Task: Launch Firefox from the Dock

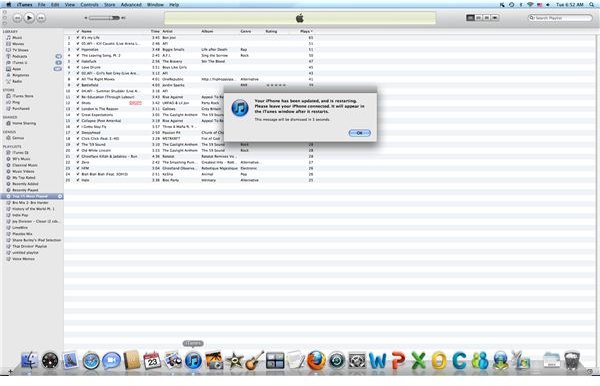Action: click(x=316, y=360)
